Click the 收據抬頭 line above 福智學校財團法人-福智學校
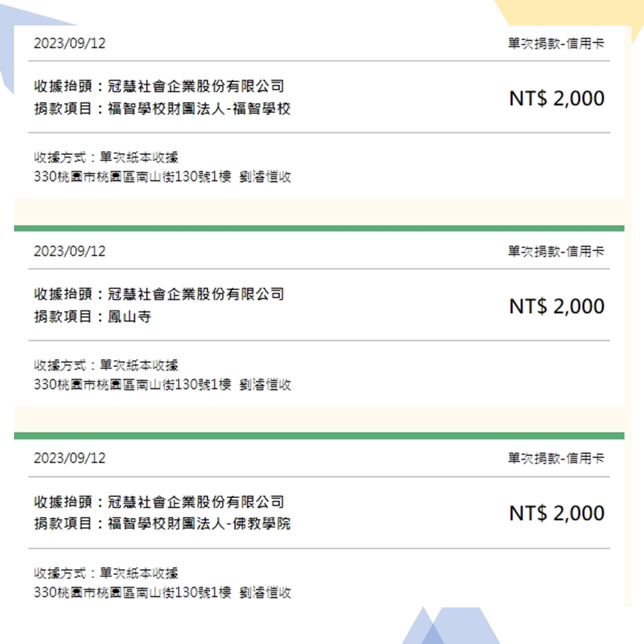This screenshot has width=644, height=644. [x=159, y=86]
